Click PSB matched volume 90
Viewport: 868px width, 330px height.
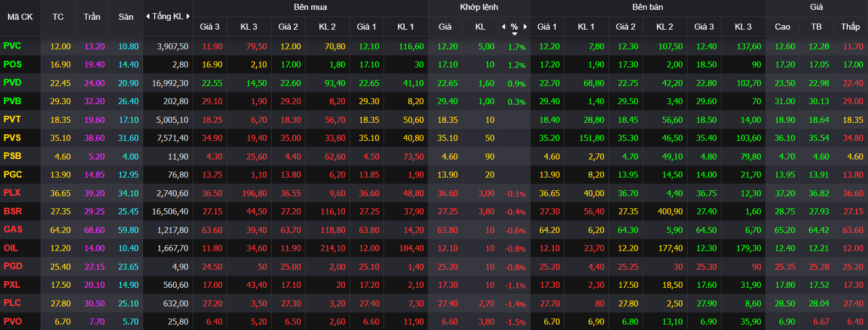pyautogui.click(x=490, y=157)
